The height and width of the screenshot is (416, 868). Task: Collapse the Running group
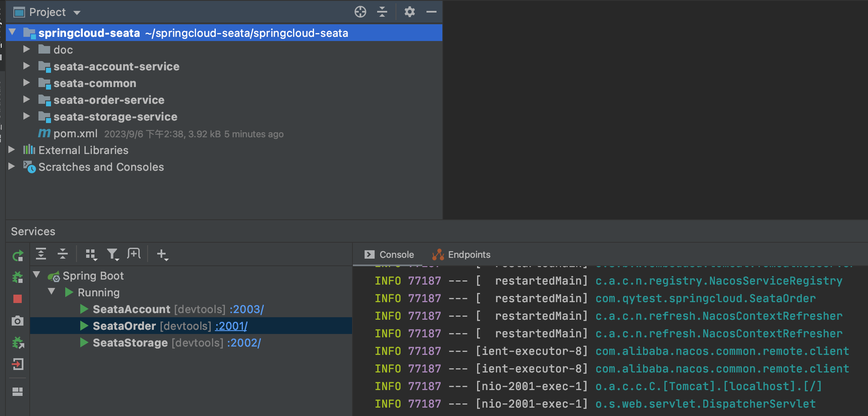(52, 292)
